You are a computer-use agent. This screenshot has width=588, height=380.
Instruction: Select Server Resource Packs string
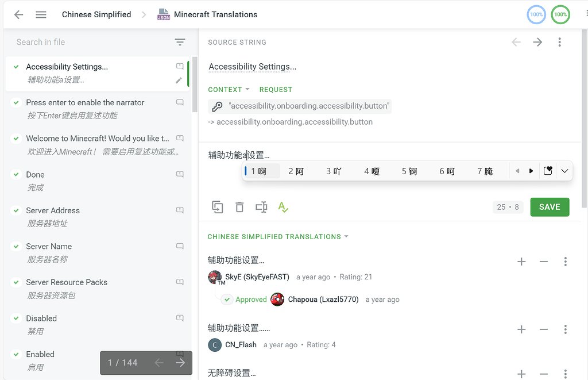click(67, 282)
